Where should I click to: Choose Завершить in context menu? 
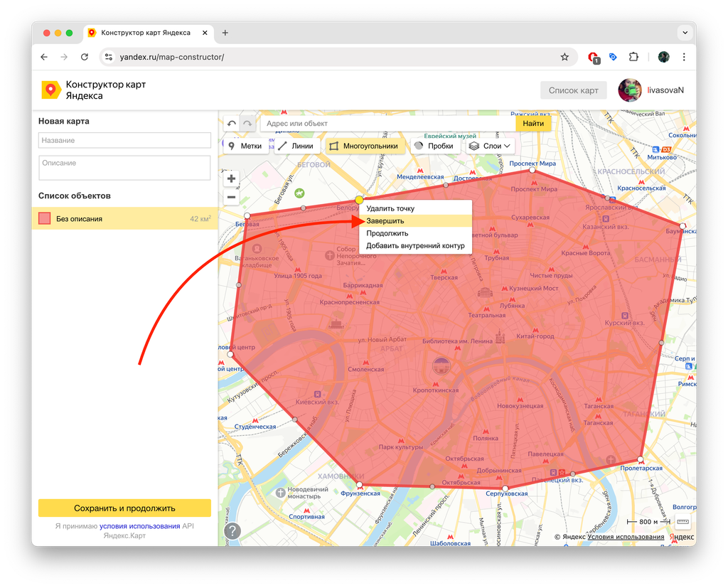tap(415, 221)
